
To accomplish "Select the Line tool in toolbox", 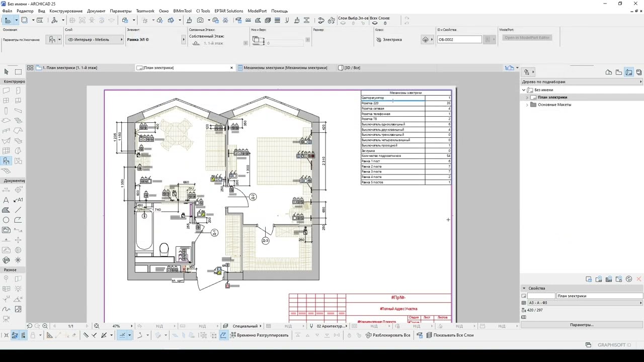I will (18, 210).
